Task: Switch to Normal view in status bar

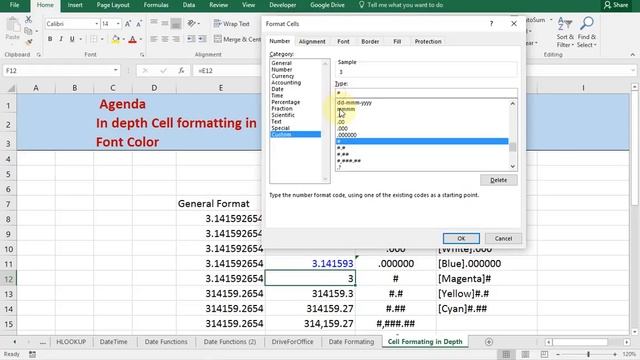Action: (x=506, y=354)
